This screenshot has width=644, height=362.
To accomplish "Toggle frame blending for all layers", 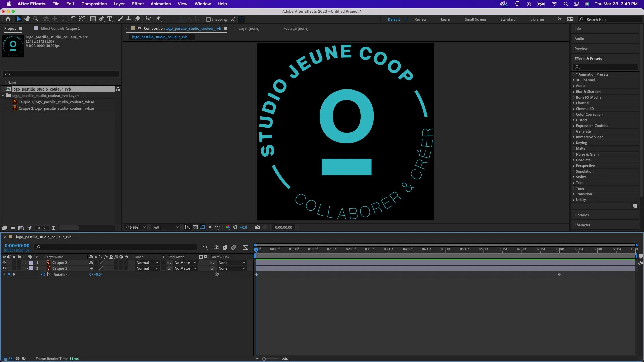I will (x=225, y=247).
